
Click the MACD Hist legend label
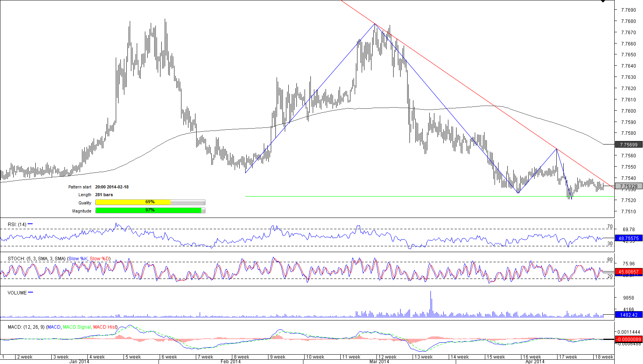(x=105, y=327)
